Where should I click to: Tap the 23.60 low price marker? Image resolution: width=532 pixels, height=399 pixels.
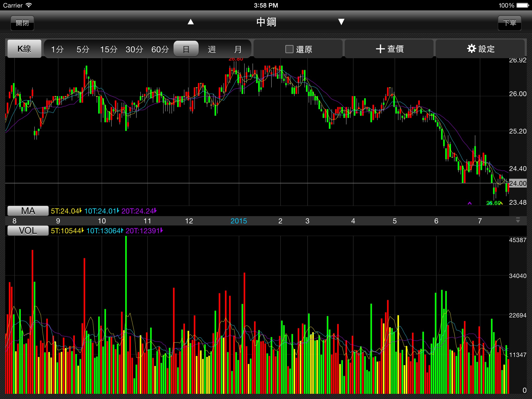[494, 203]
